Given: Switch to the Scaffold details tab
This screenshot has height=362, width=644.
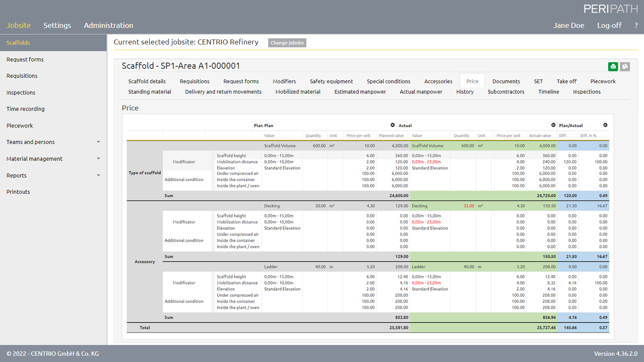Looking at the screenshot, I should (147, 81).
